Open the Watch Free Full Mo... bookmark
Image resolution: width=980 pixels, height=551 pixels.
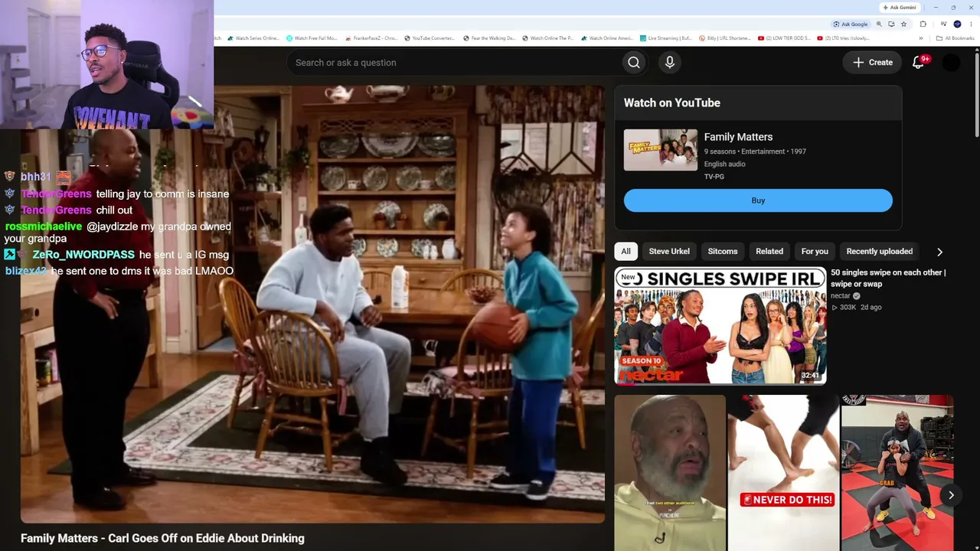point(312,38)
